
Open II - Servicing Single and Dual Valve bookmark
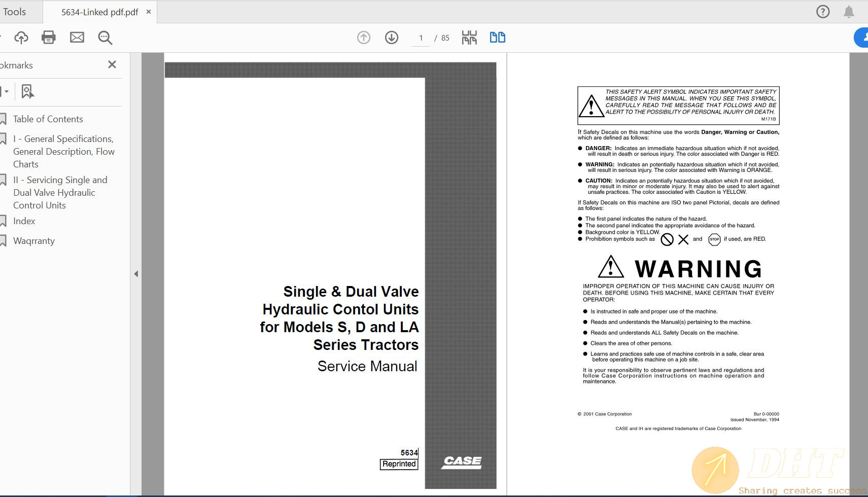[60, 192]
